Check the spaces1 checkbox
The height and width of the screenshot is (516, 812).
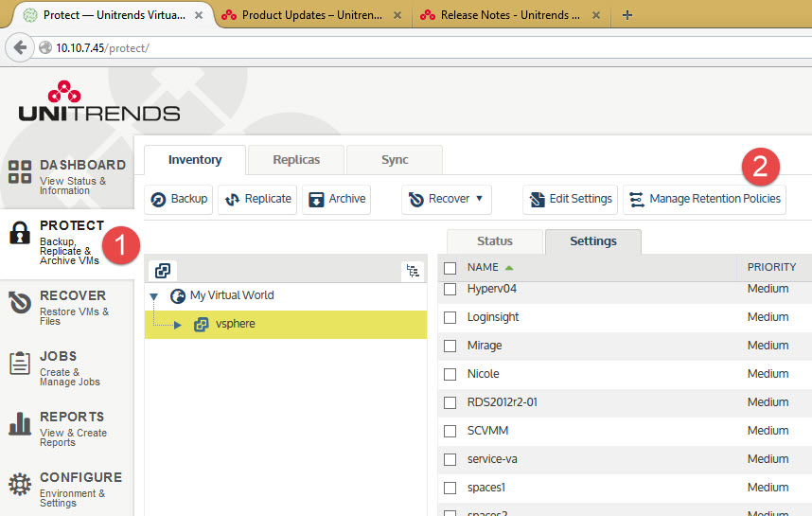(450, 488)
